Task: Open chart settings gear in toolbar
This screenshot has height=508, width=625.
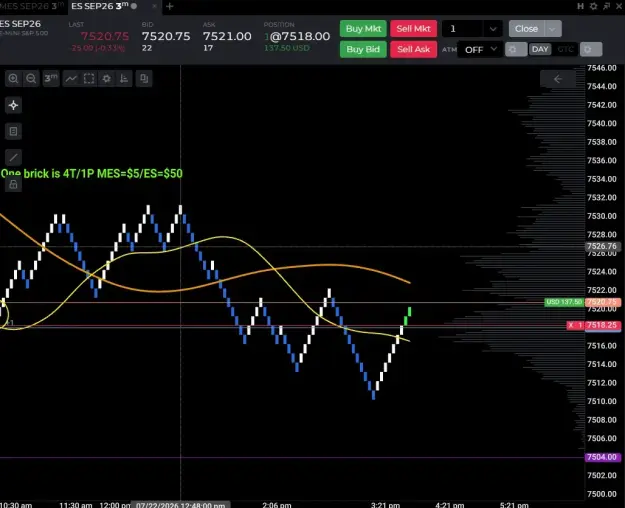Action: click(106, 79)
